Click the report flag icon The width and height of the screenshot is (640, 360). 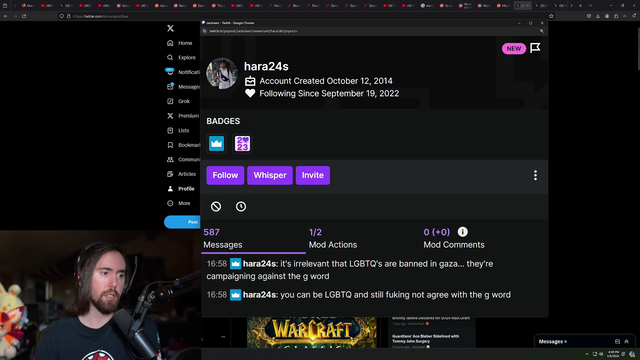click(535, 48)
